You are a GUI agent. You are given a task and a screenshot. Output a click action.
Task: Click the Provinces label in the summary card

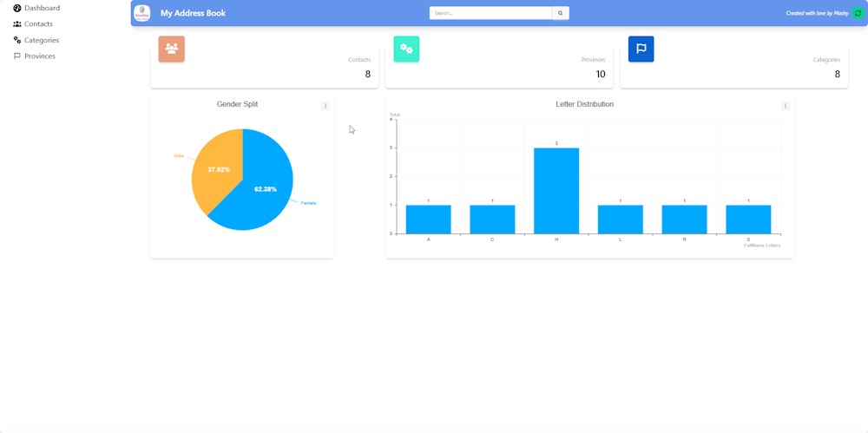point(593,60)
